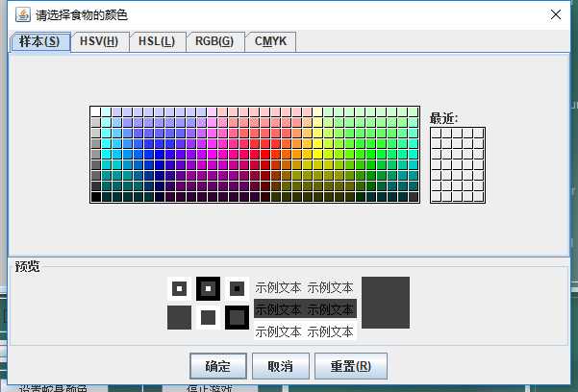Choose the pale green swatch in the palette's top-right corner
578x392 pixels.
point(414,112)
